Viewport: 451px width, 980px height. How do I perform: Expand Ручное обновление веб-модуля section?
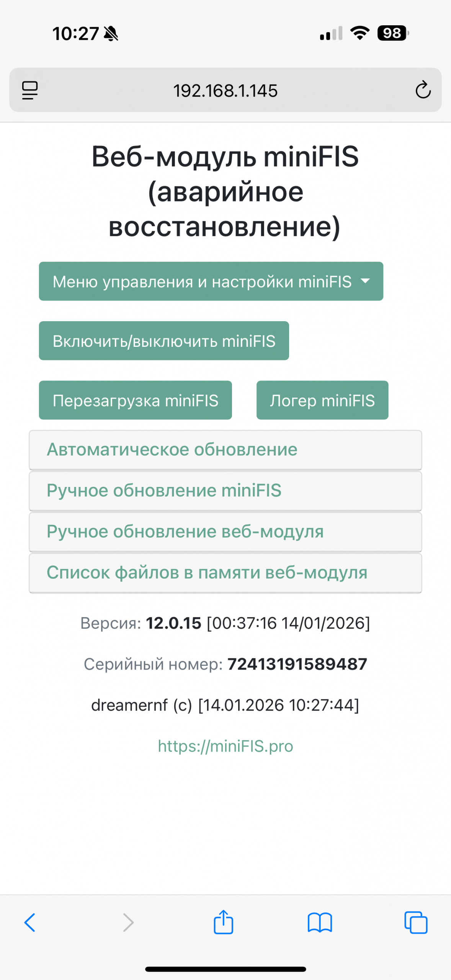click(225, 532)
